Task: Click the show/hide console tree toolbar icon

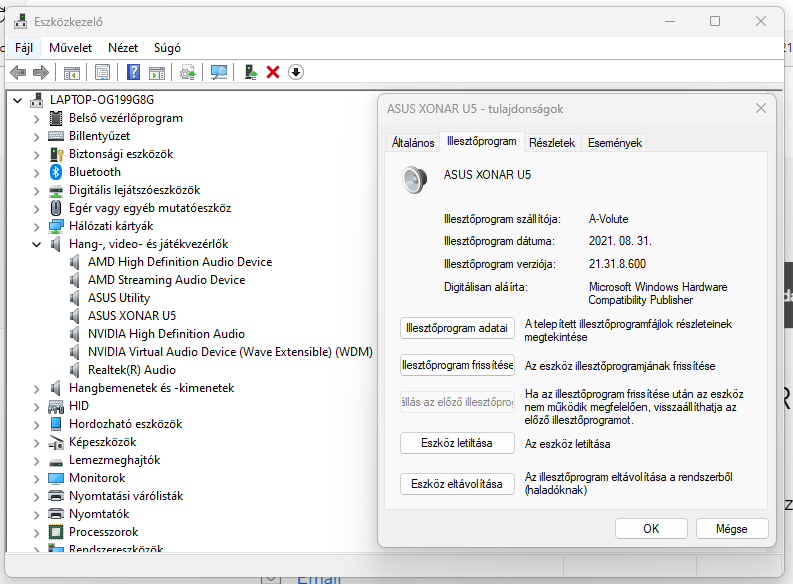Action: click(x=71, y=72)
